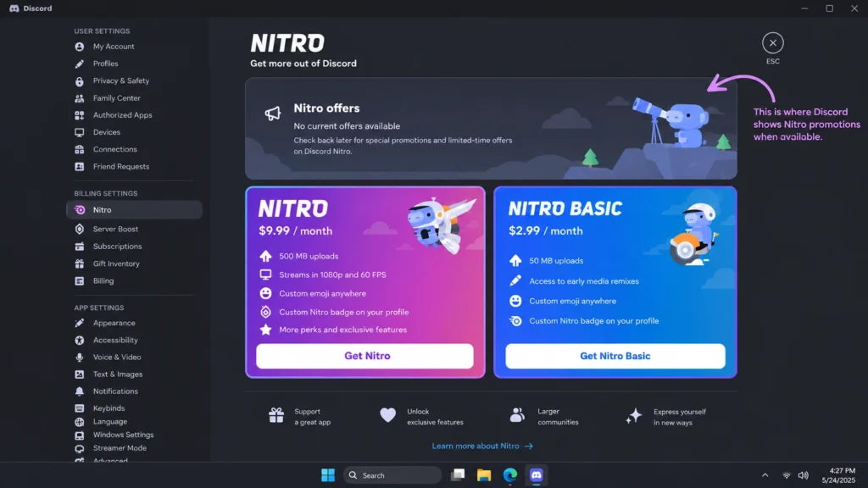
Task: Click the Voice & Video microphone icon
Action: (x=80, y=358)
